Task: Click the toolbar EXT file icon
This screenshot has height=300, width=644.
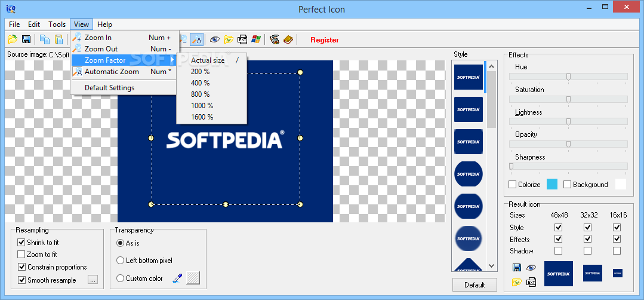Action: pos(242,39)
